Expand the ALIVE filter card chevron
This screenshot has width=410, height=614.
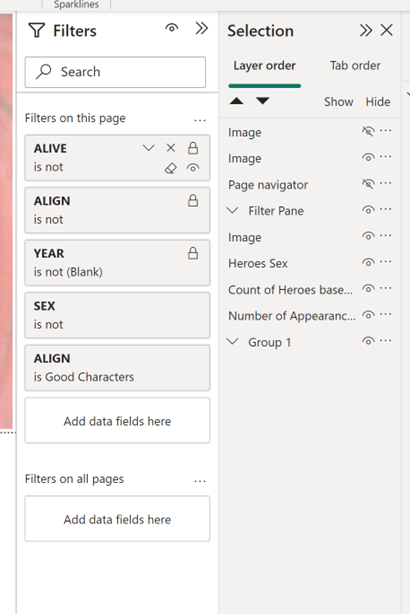(x=148, y=148)
